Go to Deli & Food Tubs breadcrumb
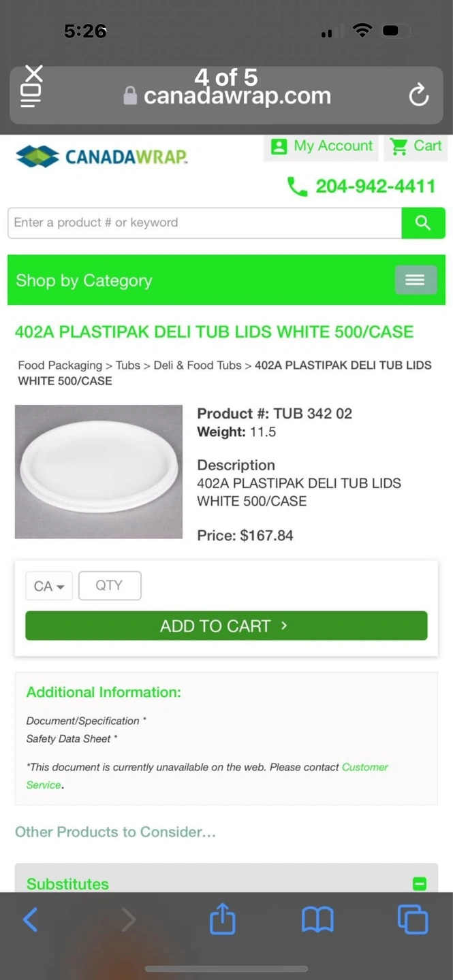The width and height of the screenshot is (453, 980). [x=198, y=365]
